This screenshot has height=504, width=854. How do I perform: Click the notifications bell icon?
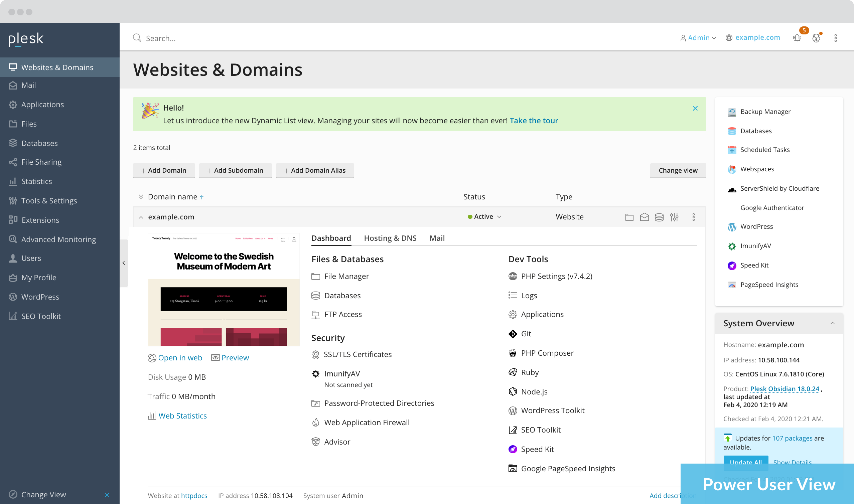point(797,38)
